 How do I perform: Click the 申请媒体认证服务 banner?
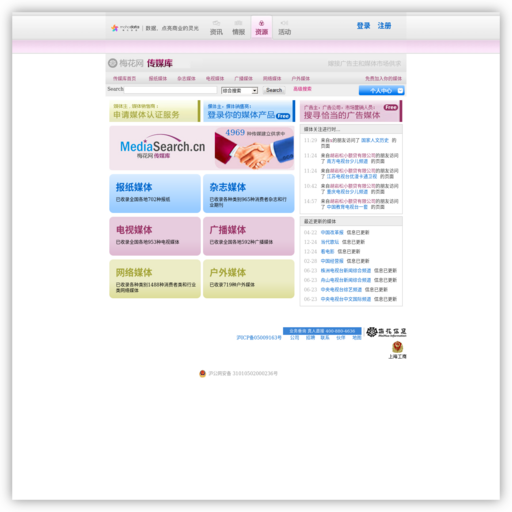pos(155,111)
